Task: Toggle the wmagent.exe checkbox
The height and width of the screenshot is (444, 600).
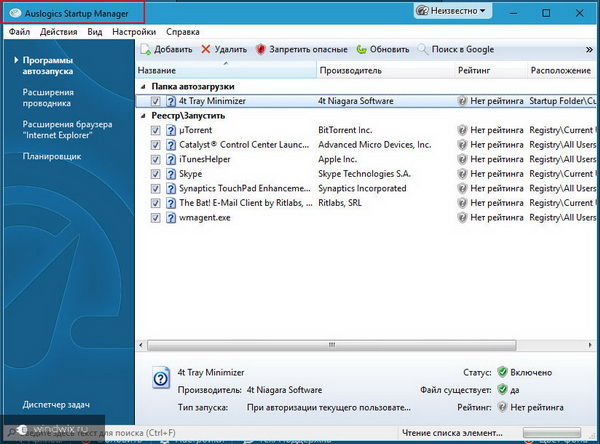Action: [155, 217]
